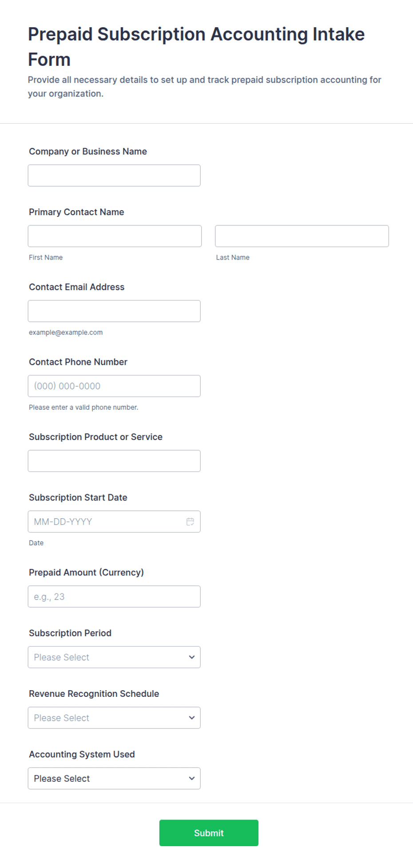Image resolution: width=413 pixels, height=868 pixels.
Task: Click the Subscription Start Date label
Action: pos(78,497)
